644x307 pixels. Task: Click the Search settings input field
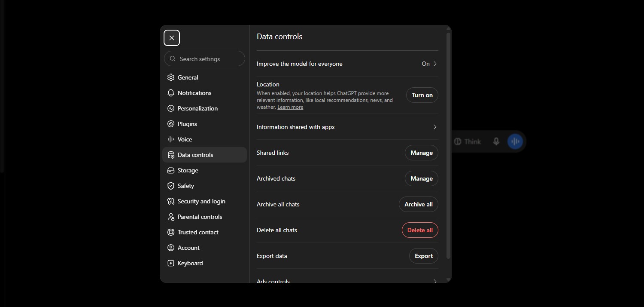click(204, 59)
